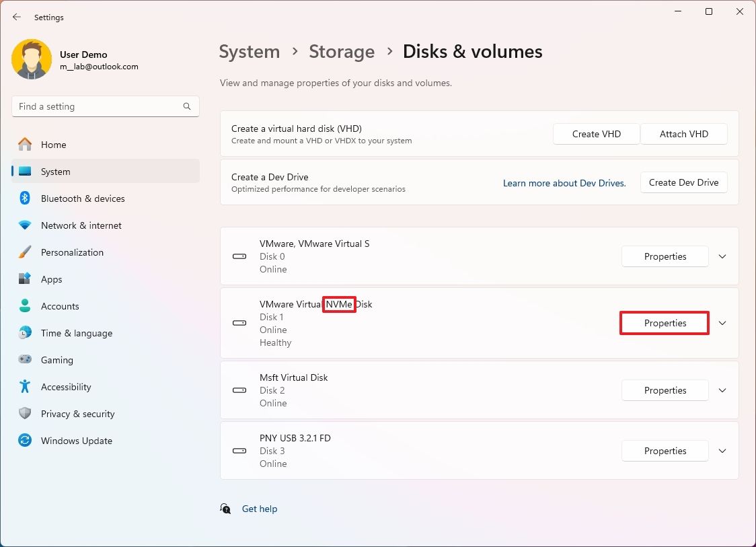756x547 pixels.
Task: Navigate to Storage via breadcrumb
Action: coord(342,51)
